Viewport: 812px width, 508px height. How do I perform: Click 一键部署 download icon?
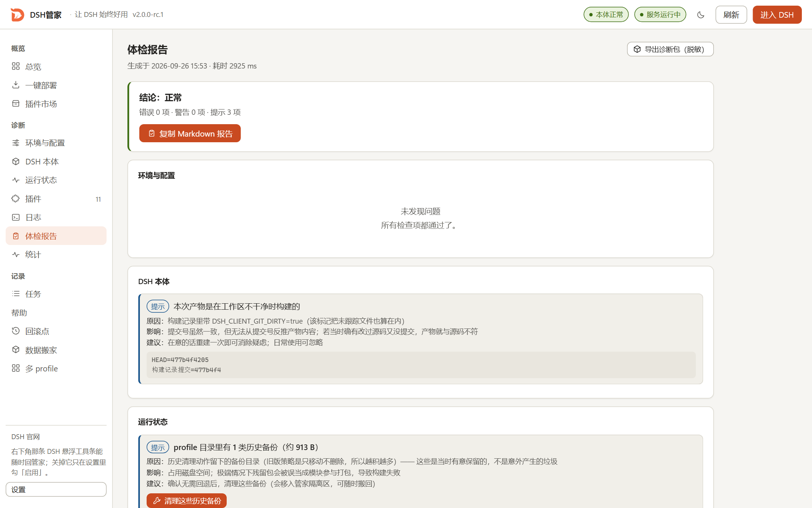tap(16, 85)
